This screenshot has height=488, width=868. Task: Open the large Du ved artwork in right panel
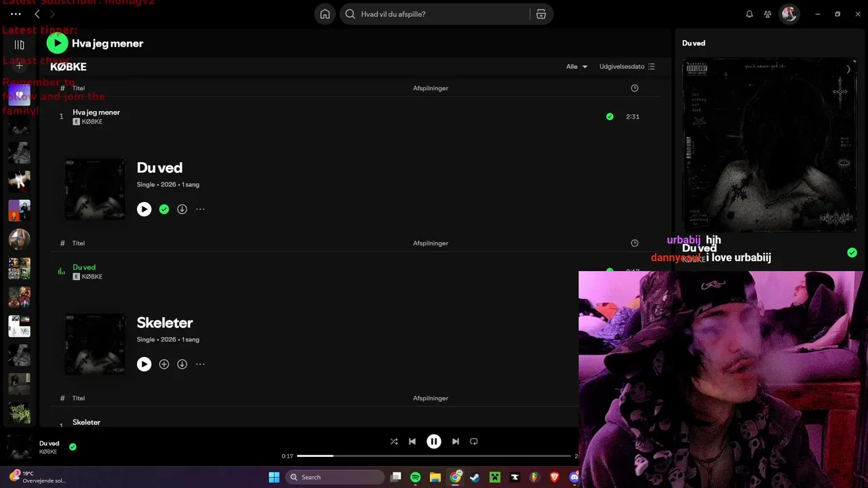(769, 146)
